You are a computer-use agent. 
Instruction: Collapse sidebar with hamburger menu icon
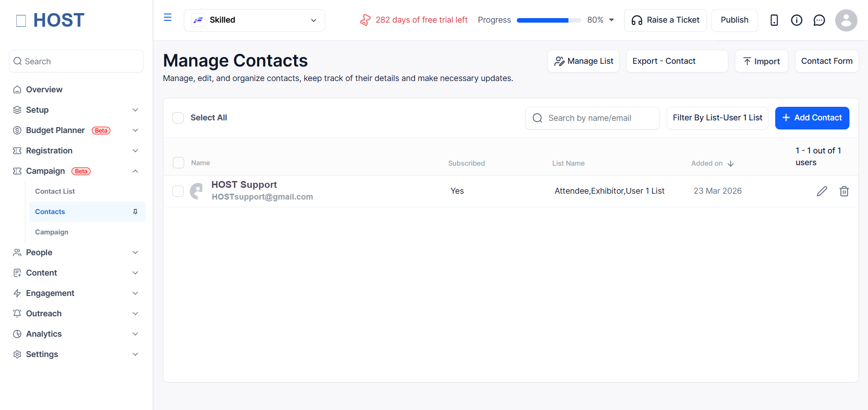pyautogui.click(x=167, y=18)
